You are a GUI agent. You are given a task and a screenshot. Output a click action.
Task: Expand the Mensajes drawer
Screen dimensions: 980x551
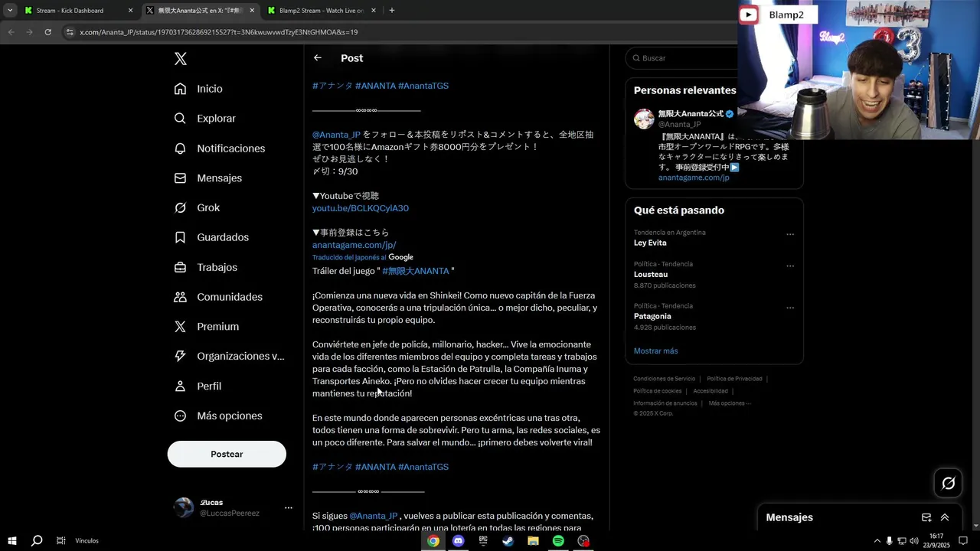pos(945,517)
